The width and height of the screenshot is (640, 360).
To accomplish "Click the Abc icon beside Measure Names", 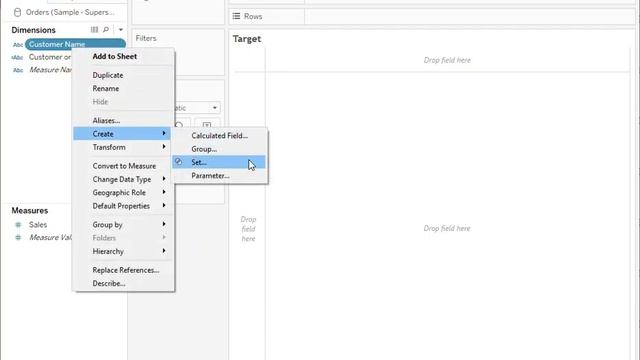I will click(x=18, y=70).
